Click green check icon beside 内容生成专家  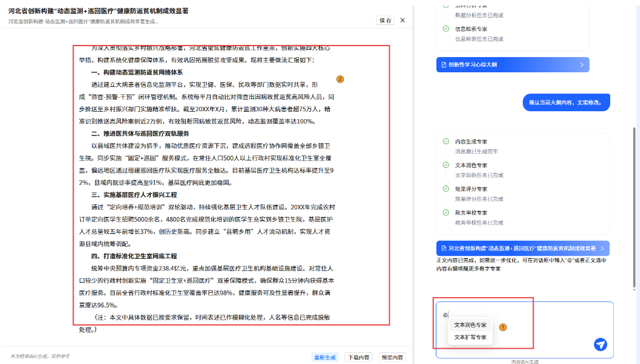click(x=446, y=141)
